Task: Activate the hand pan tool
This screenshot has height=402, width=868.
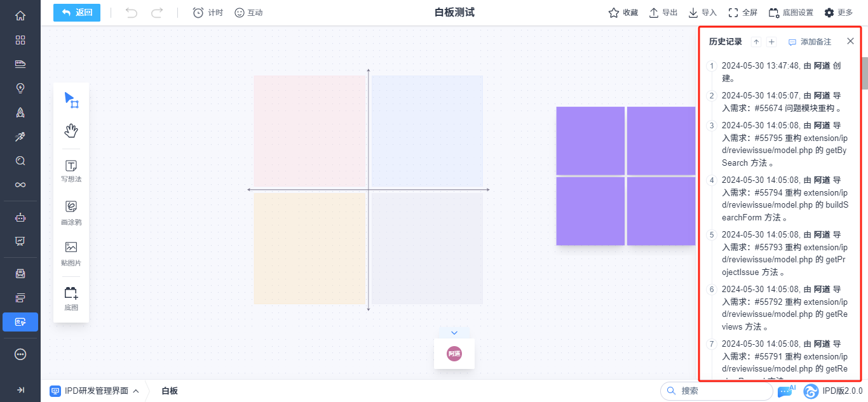Action: pyautogui.click(x=71, y=131)
